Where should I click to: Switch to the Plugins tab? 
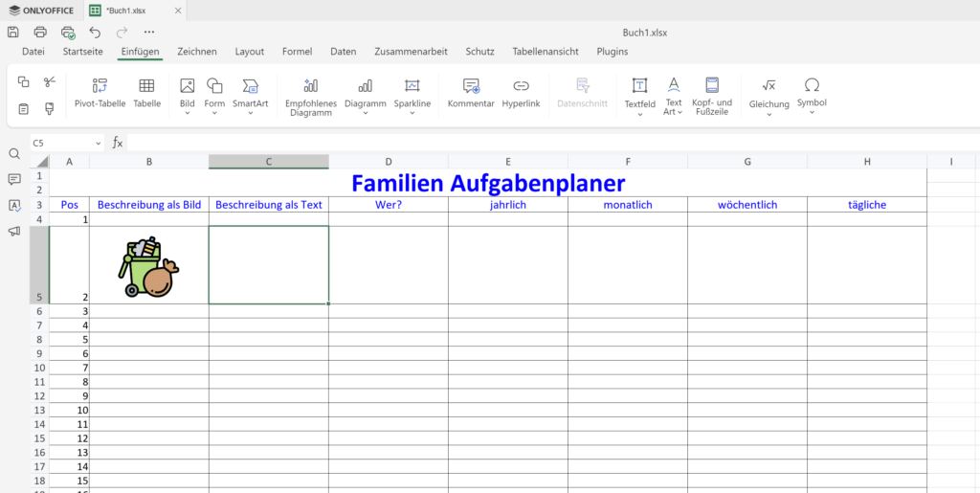[612, 52]
